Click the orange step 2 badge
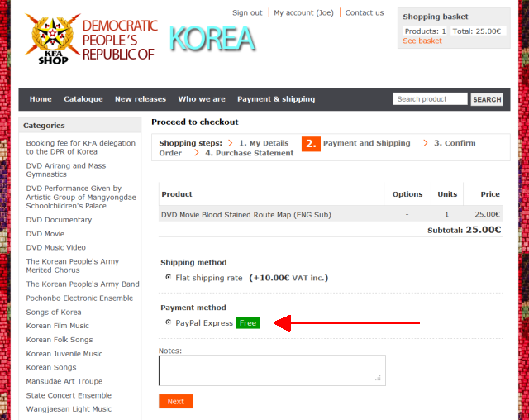Viewport: 529px width, 420px height. click(x=310, y=144)
